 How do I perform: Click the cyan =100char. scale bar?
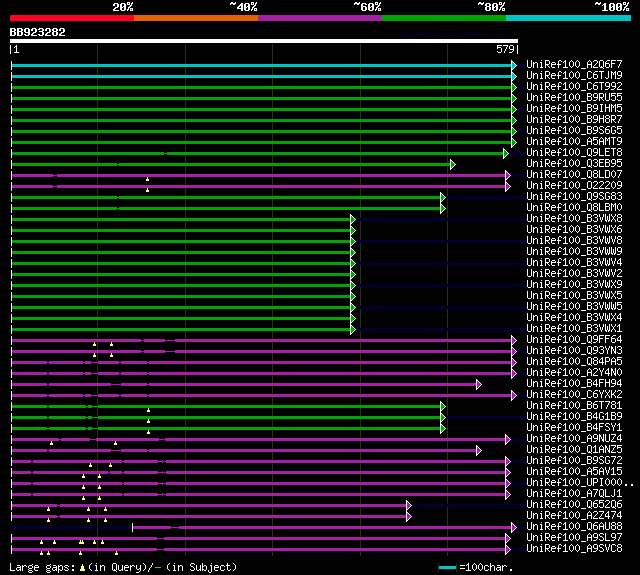pyautogui.click(x=447, y=567)
